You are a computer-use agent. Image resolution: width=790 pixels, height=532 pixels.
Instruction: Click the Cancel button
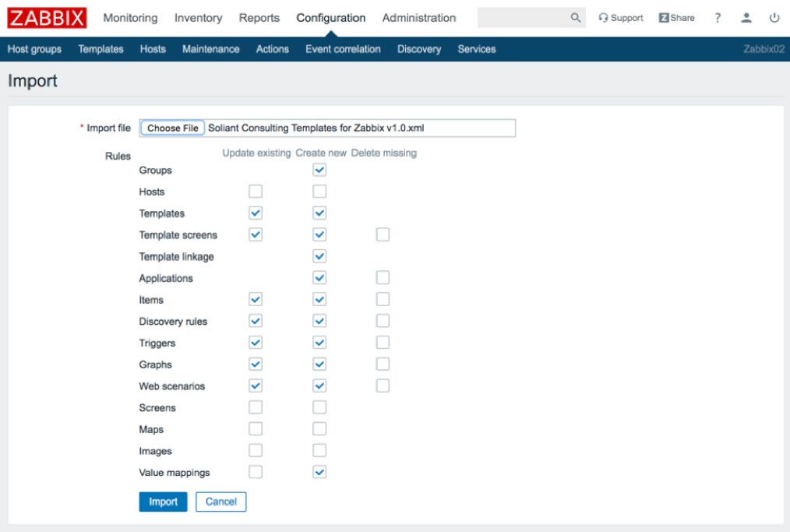[x=220, y=502]
